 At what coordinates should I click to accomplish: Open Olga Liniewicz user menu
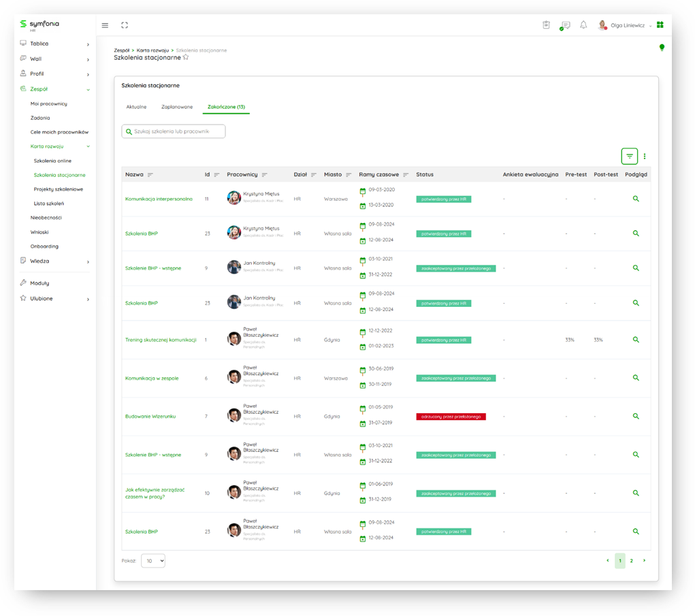pyautogui.click(x=626, y=25)
